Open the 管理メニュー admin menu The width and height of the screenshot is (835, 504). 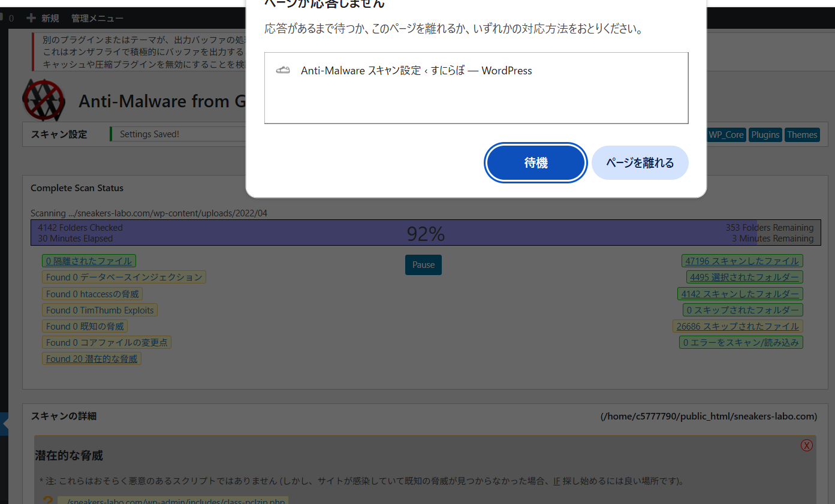[x=97, y=18]
